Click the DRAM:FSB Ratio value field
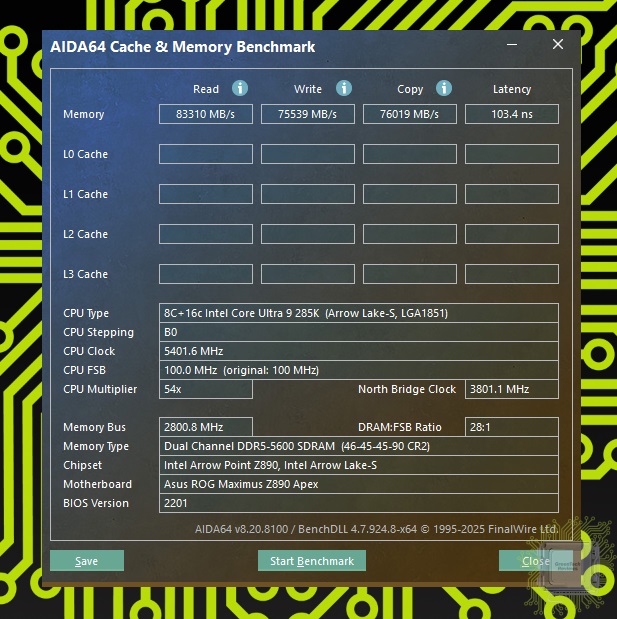 coord(512,427)
